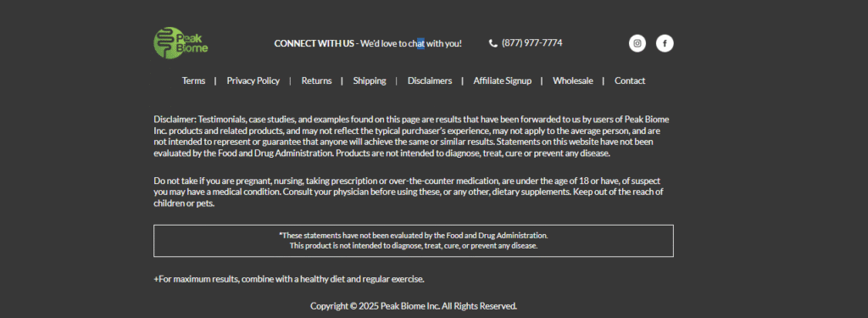Open the Returns link

point(317,81)
